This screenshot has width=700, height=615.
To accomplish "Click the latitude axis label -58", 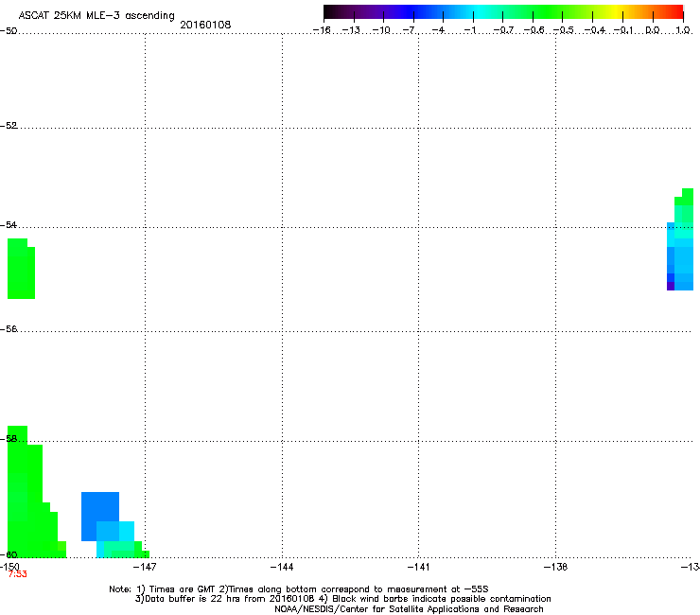I will tap(9, 439).
